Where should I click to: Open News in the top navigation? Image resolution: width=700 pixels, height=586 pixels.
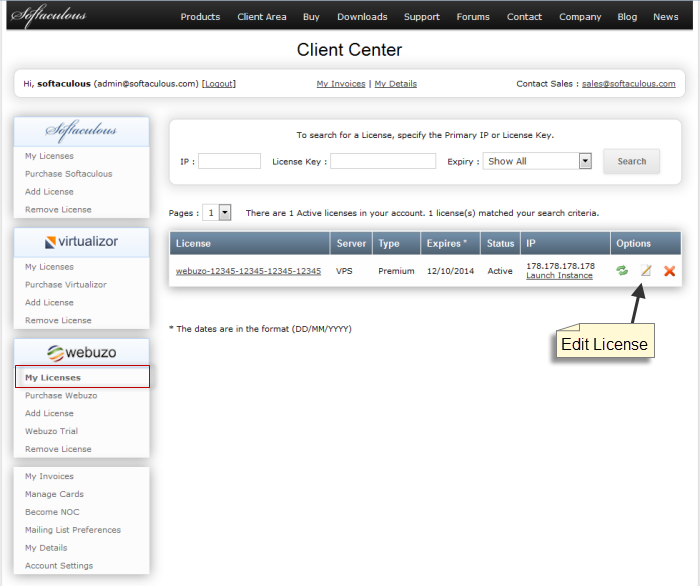pos(665,17)
